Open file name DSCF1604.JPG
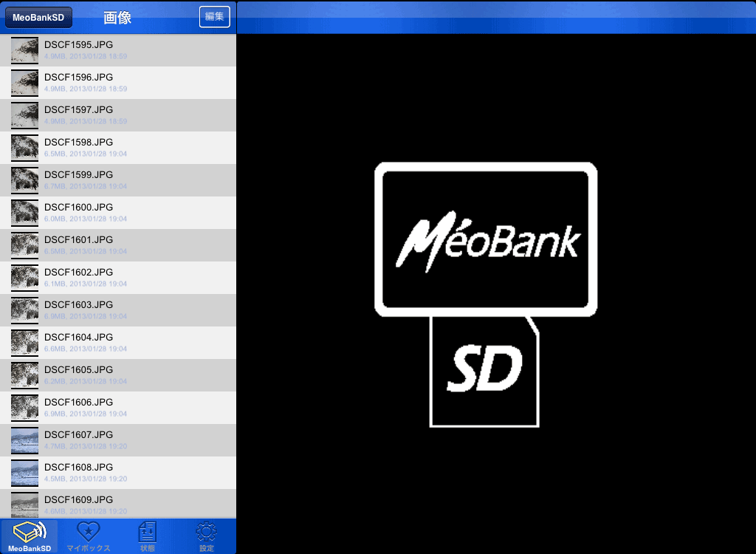This screenshot has width=756, height=554. [x=78, y=337]
